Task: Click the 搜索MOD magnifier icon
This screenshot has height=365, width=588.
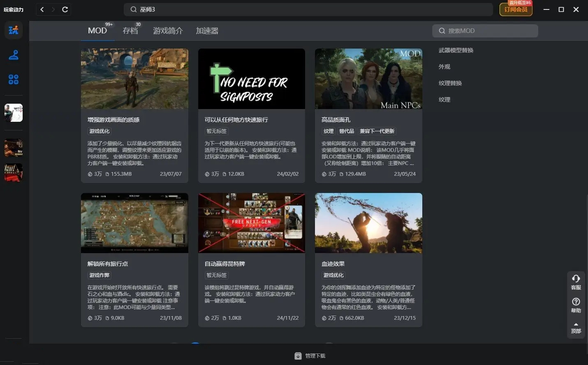Action: [442, 31]
